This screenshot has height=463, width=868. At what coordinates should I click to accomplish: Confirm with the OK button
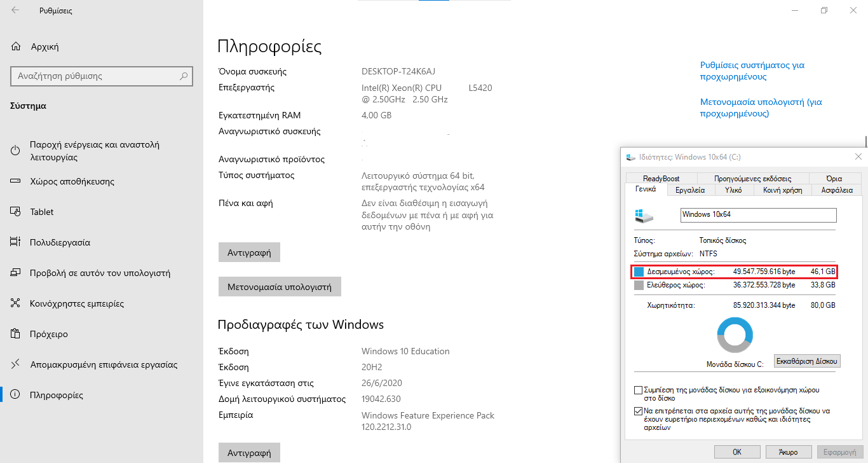point(737,452)
